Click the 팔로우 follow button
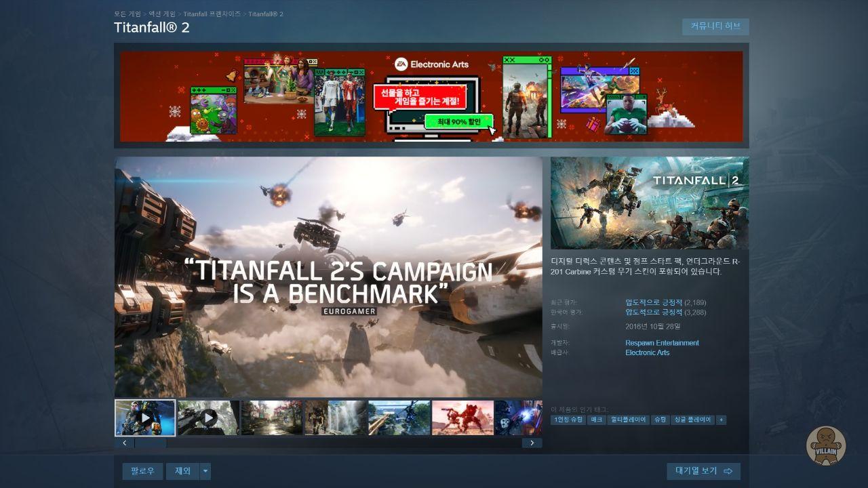The width and height of the screenshot is (868, 488). [142, 471]
